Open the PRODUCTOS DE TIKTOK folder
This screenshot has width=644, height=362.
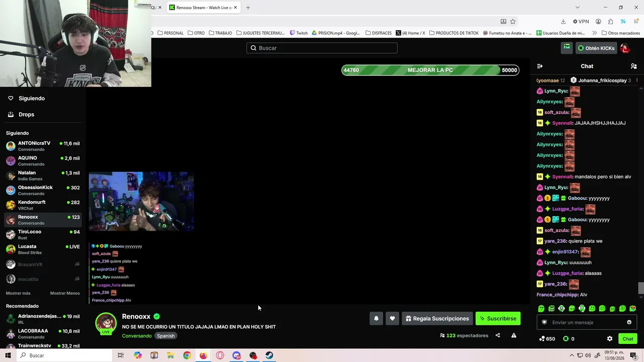coord(454,33)
